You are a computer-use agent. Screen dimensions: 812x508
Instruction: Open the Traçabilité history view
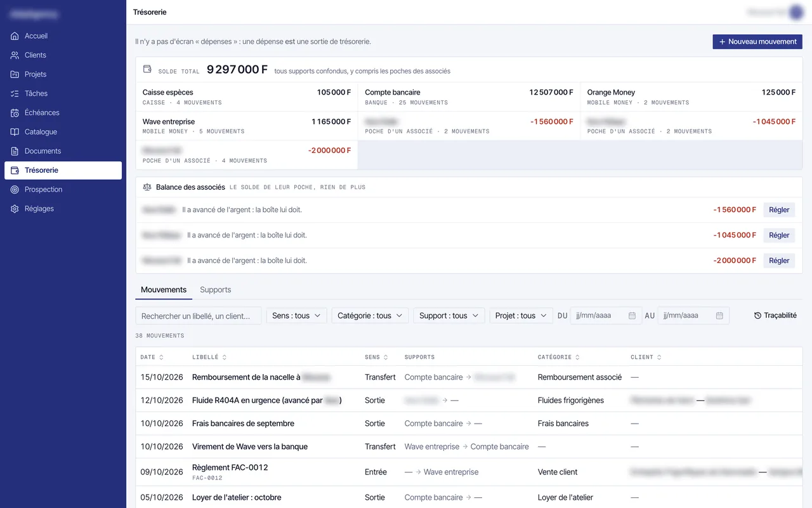(x=775, y=316)
